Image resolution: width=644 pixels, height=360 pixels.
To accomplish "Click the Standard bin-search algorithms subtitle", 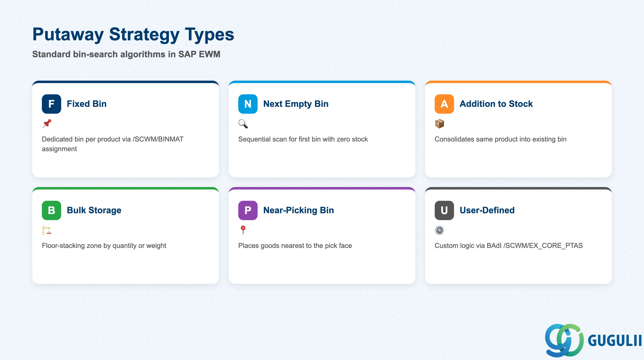I will tap(126, 54).
